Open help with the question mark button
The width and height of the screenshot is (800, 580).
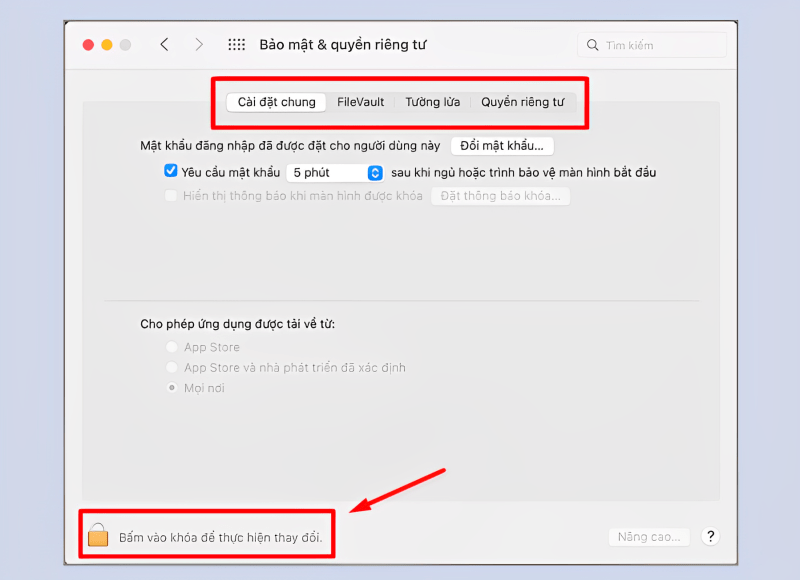[710, 536]
